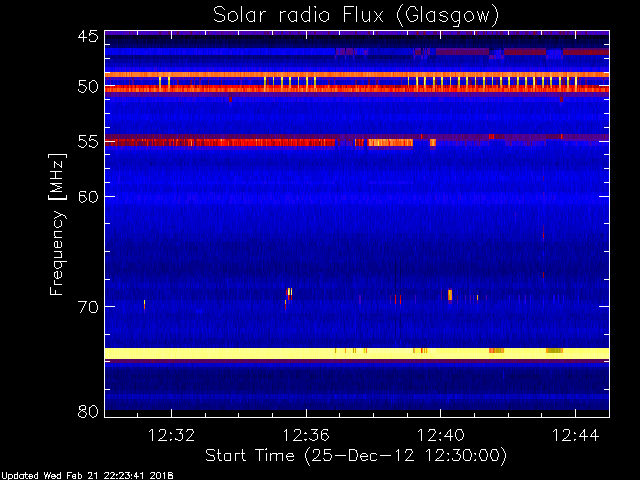The image size is (640, 480).
Task: Click the bright burst near 12:40 at 69 MHz
Action: pos(450,295)
